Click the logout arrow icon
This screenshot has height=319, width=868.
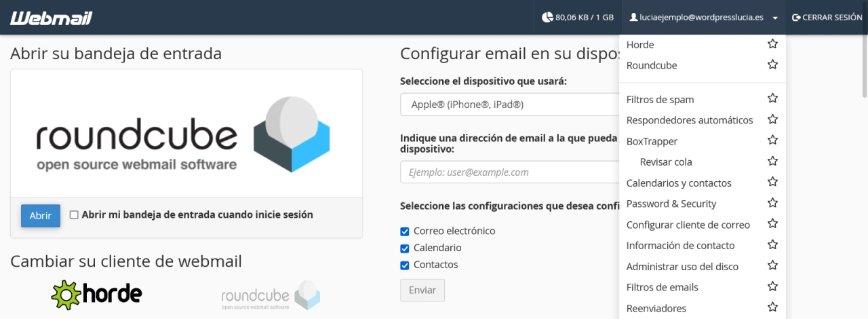(796, 18)
